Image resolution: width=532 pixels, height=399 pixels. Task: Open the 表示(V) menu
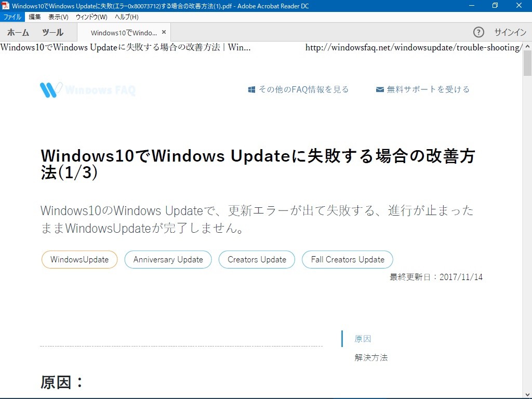coord(58,17)
